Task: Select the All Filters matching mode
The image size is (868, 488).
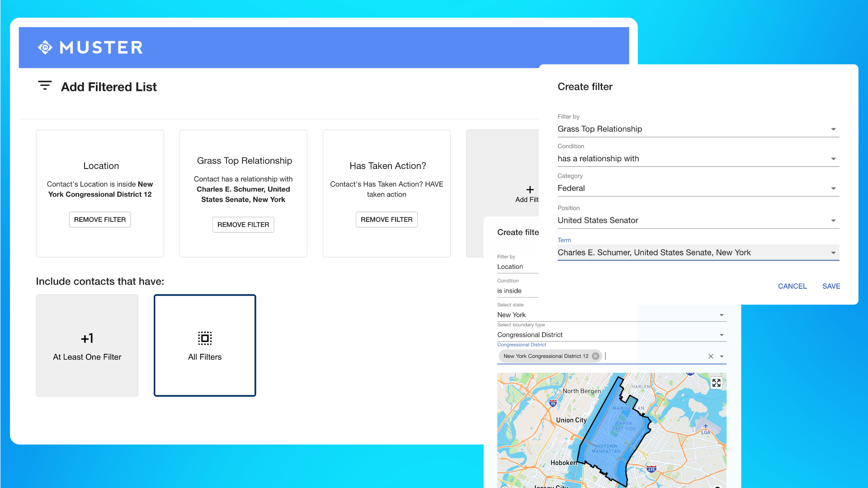Action: (x=205, y=346)
